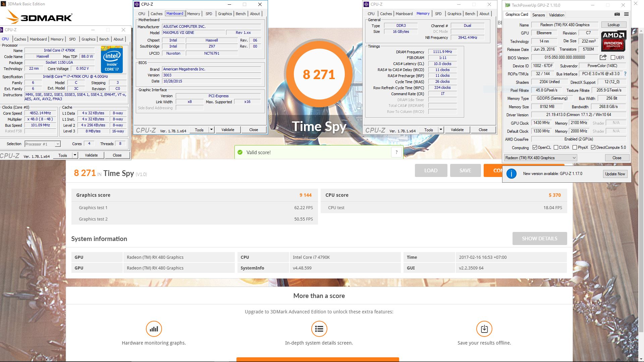The height and width of the screenshot is (362, 644).
Task: Expand Tools arrow in CPU-Z Memory window
Action: [441, 130]
